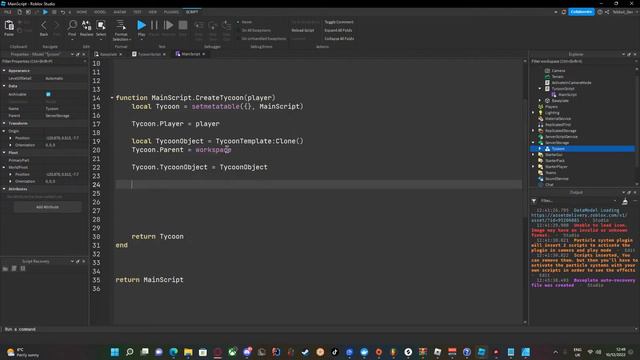Click the Filter Properties search field

pyautogui.click(x=43, y=62)
